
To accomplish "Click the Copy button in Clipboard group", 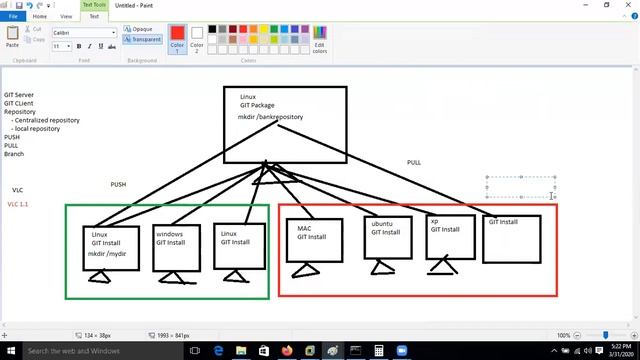I will coord(35,40).
